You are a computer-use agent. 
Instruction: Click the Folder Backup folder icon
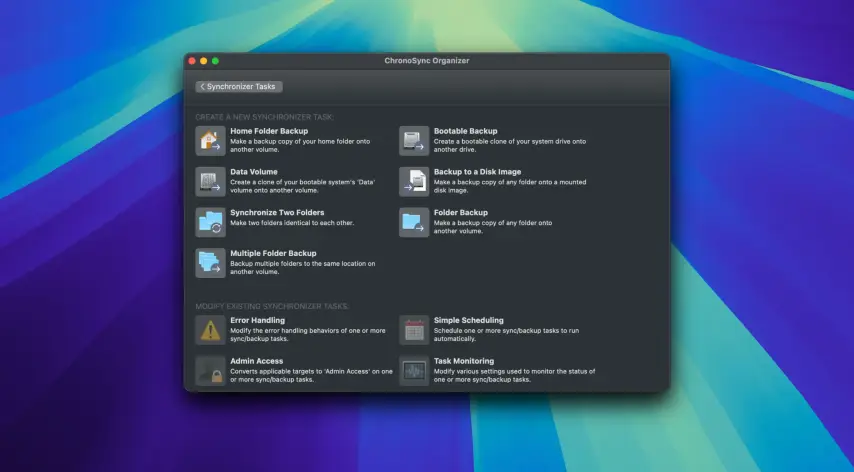(414, 222)
